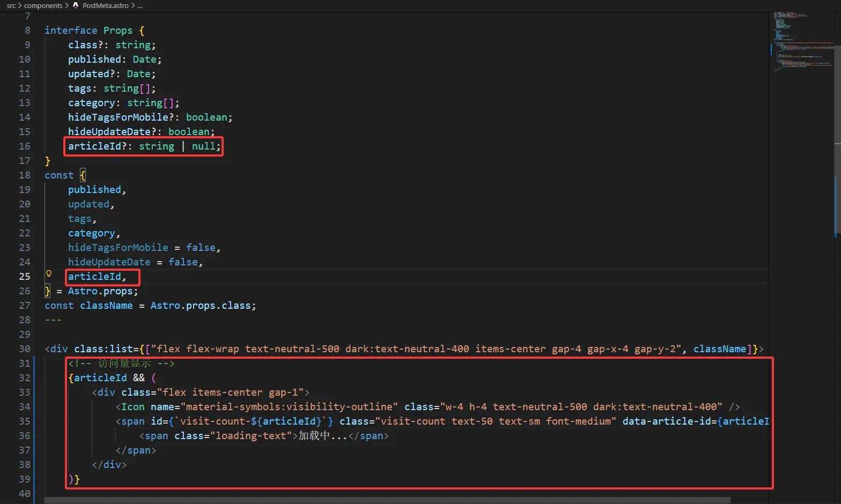Click the horizontal scrollbar at the editor bottom
Screen dimensions: 841x504
386,500
